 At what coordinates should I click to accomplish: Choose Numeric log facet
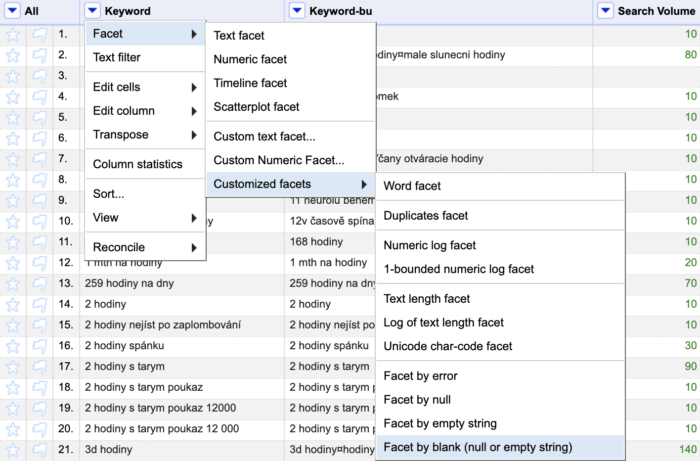(x=500, y=245)
